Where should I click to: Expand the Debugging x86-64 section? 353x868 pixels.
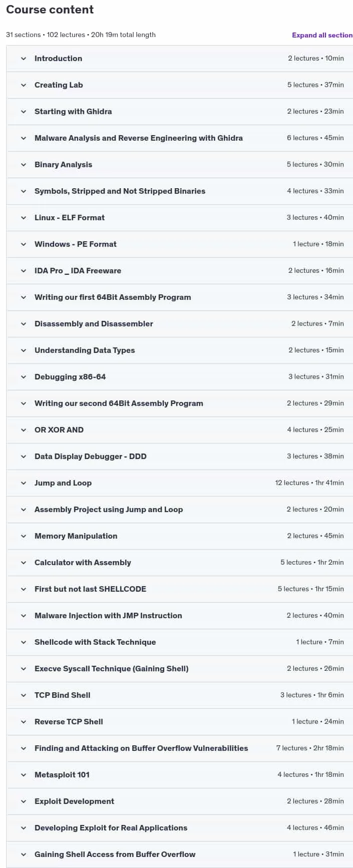pyautogui.click(x=179, y=377)
